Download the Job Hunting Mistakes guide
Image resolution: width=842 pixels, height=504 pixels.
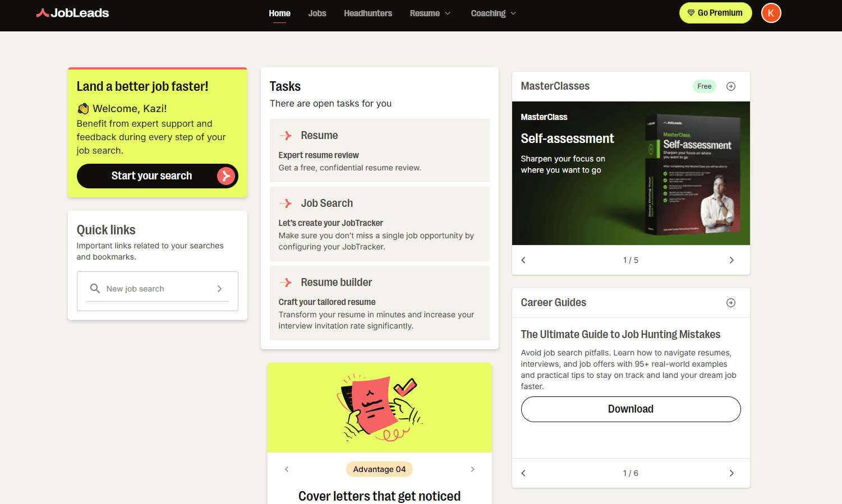click(631, 409)
